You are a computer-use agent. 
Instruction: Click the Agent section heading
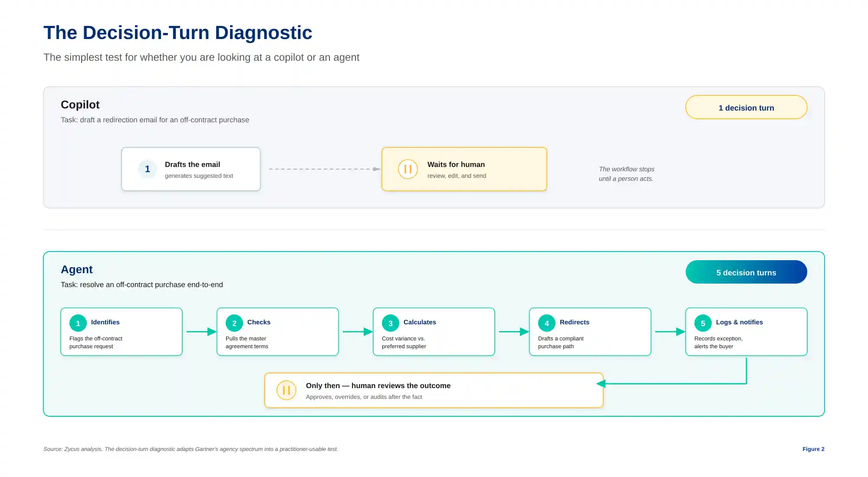click(77, 269)
